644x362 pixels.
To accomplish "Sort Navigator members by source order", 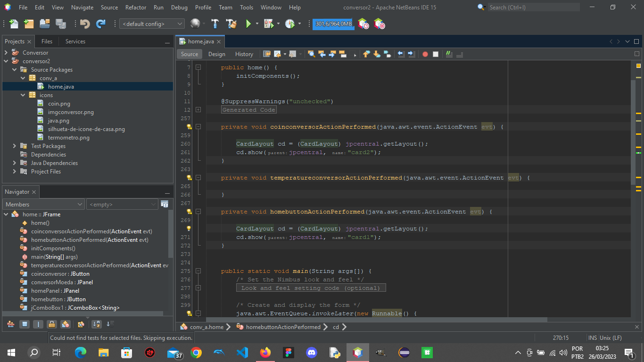I will [x=110, y=324].
